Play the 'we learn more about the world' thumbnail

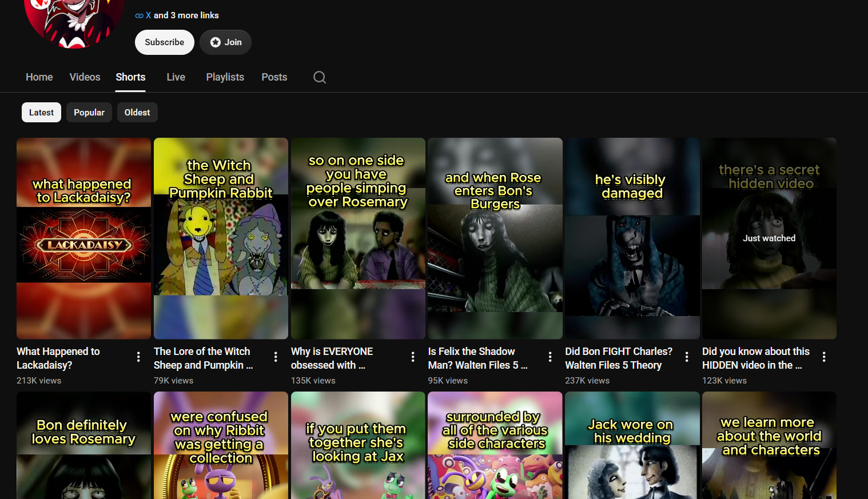tap(769, 445)
